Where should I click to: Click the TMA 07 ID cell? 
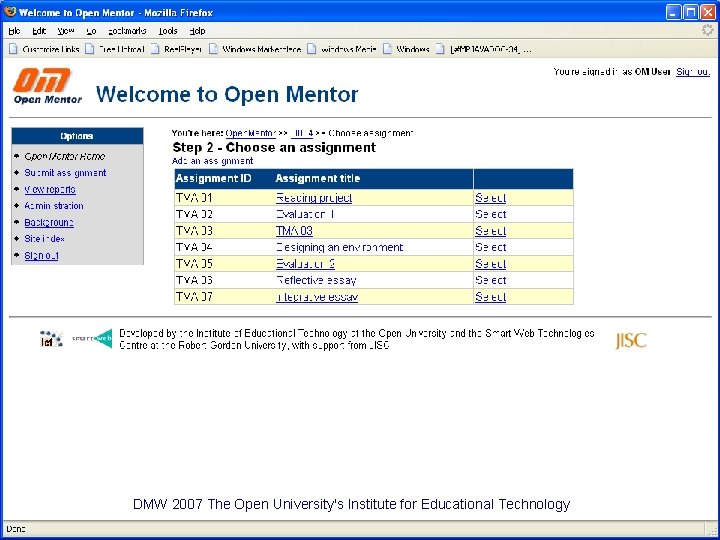click(194, 297)
